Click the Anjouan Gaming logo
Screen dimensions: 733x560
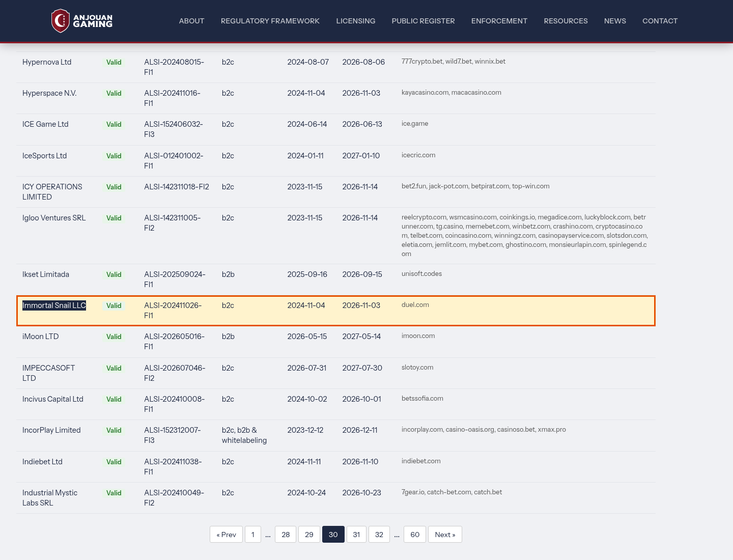click(82, 21)
